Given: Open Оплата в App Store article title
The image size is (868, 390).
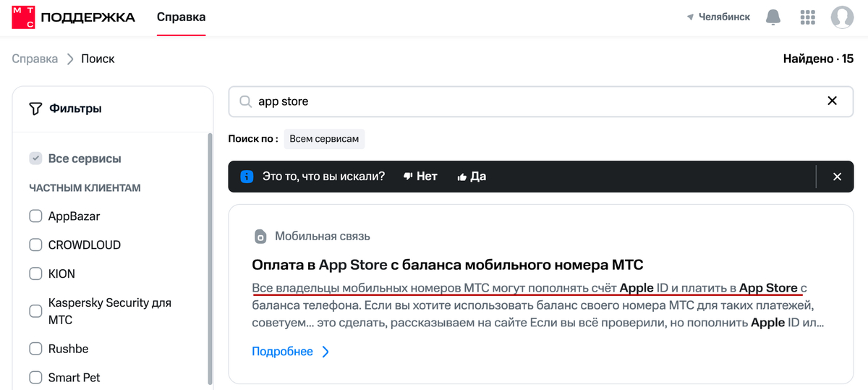Looking at the screenshot, I should tap(447, 264).
